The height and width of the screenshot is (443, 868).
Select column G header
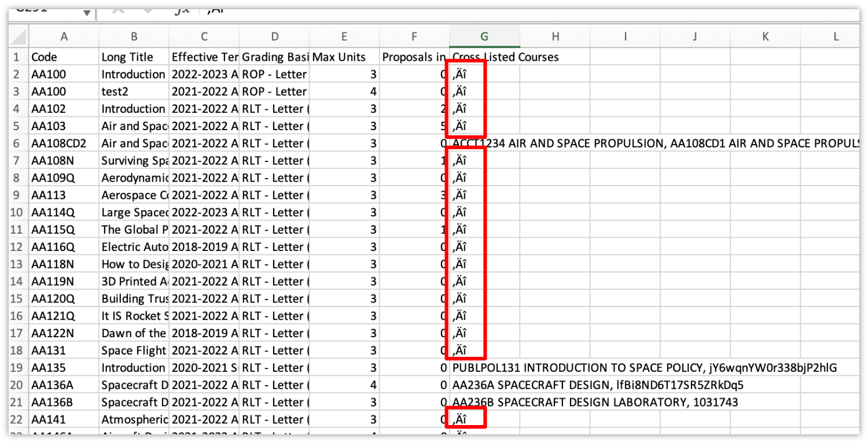click(x=484, y=36)
